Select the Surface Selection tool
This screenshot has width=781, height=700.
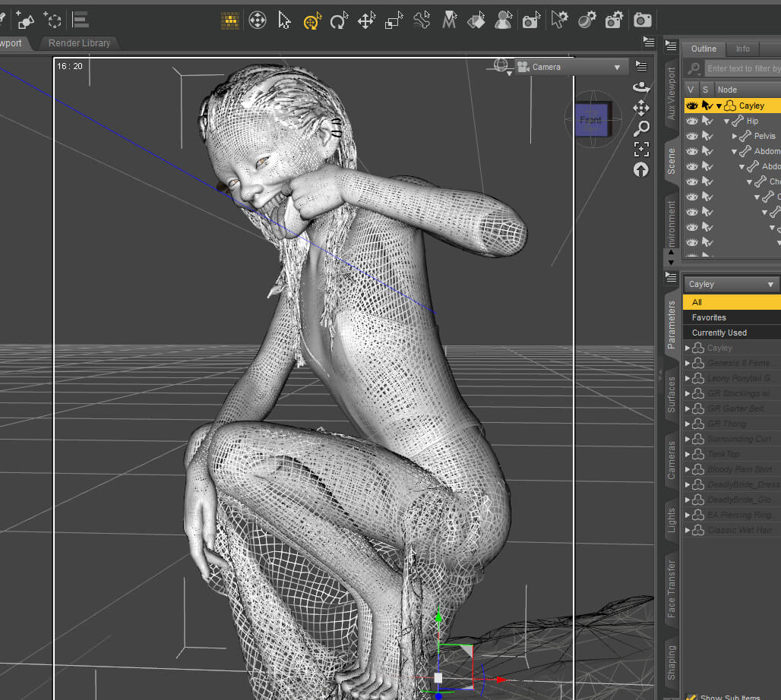click(x=476, y=20)
